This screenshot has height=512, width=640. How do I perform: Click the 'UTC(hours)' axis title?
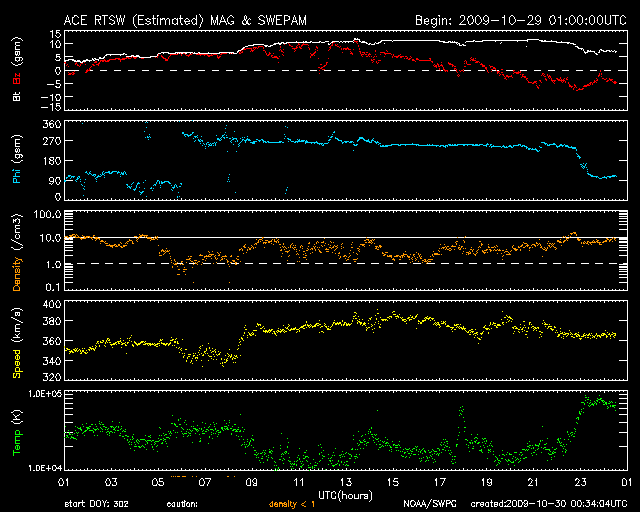pyautogui.click(x=345, y=496)
